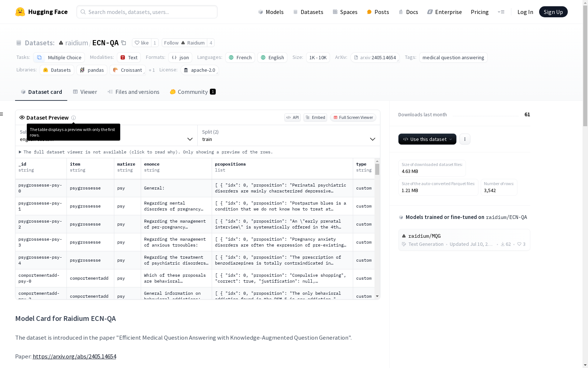This screenshot has width=588, height=368.
Task: Click the API button in Dataset Preview
Action: 293,117
